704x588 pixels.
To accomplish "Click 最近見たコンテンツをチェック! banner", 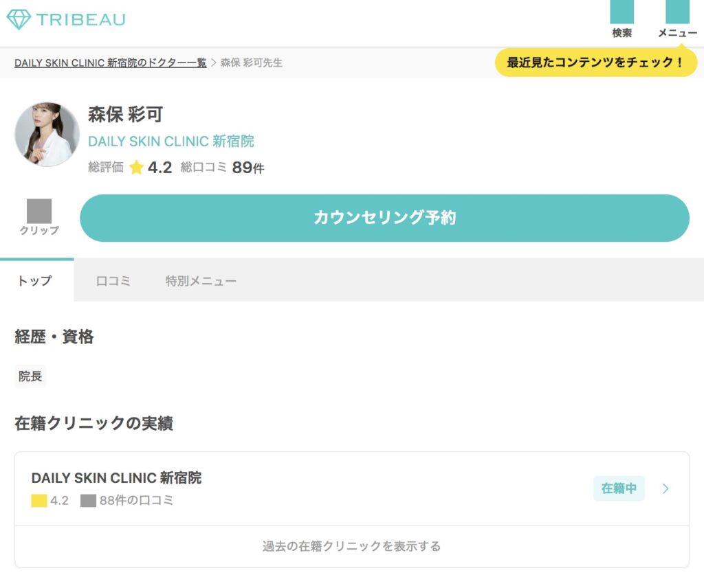I will point(596,63).
